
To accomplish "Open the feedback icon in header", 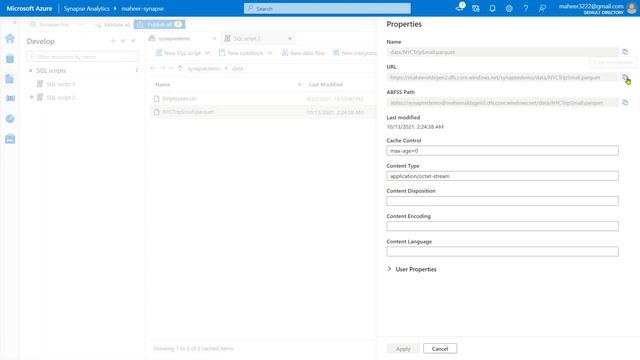I will [x=542, y=8].
